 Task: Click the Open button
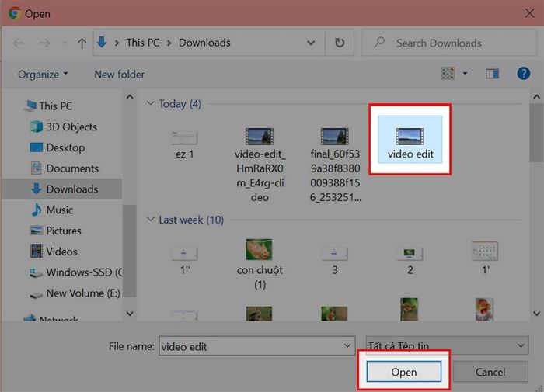404,372
